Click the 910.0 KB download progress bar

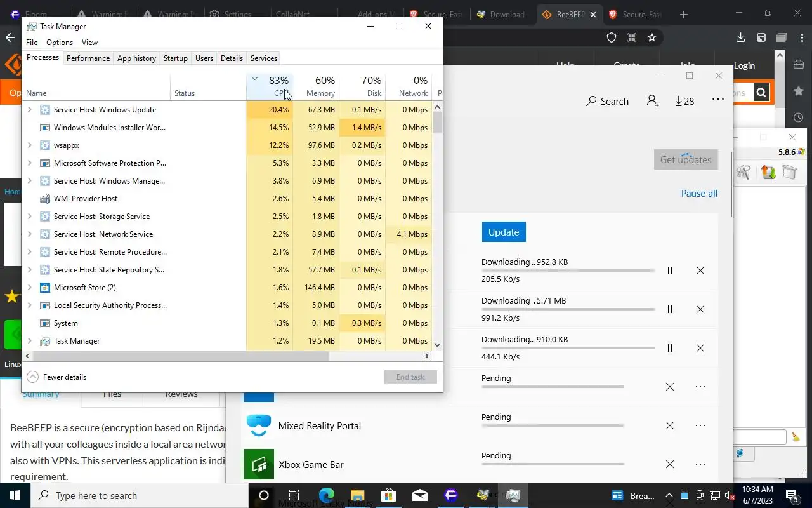click(x=568, y=348)
